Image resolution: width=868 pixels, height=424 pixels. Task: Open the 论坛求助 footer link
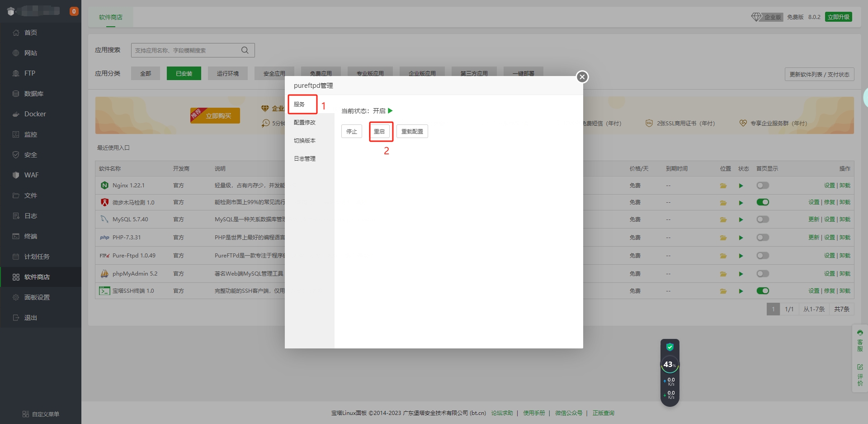coord(502,413)
